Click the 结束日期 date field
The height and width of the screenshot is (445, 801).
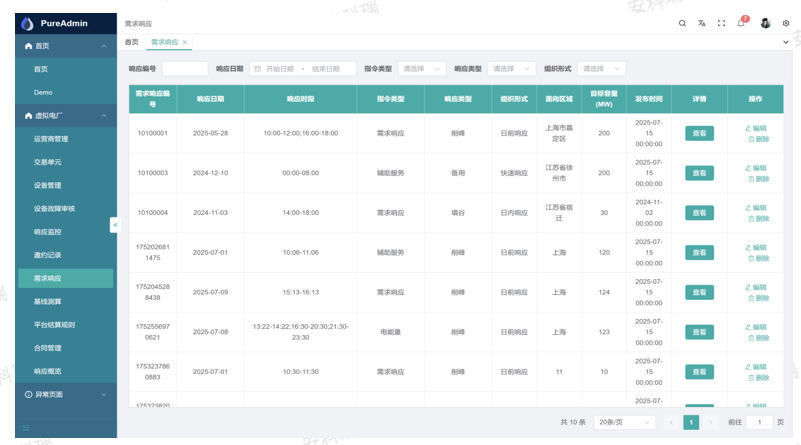pos(326,69)
